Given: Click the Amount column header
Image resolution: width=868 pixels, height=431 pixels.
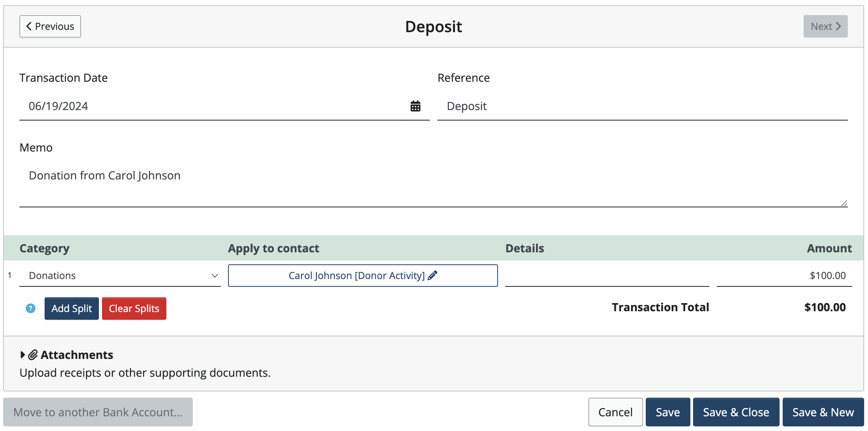Looking at the screenshot, I should [x=829, y=248].
